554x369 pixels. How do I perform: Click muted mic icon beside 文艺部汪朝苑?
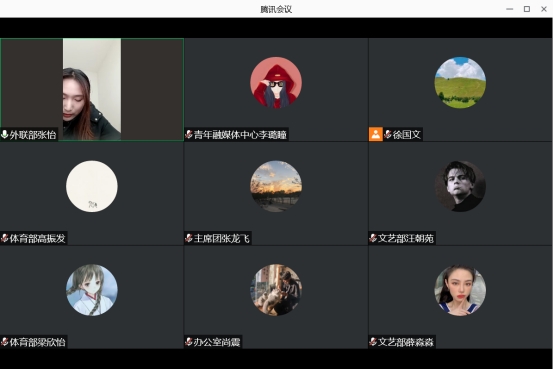(x=373, y=238)
